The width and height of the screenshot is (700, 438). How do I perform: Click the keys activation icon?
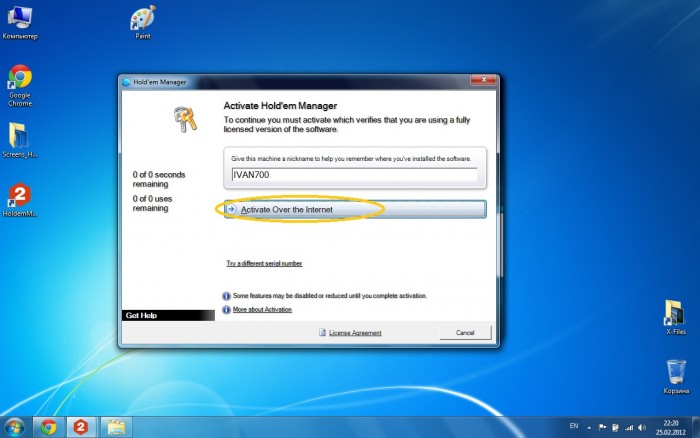(x=185, y=119)
